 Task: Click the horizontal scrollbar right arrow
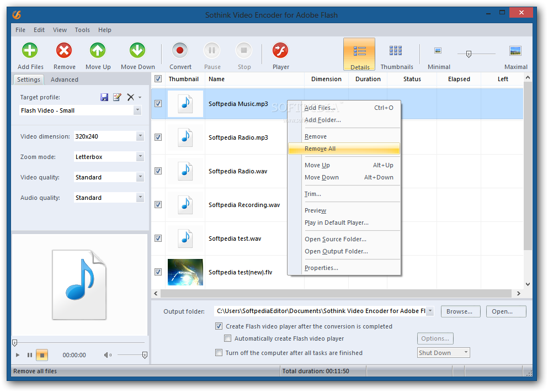coord(519,293)
